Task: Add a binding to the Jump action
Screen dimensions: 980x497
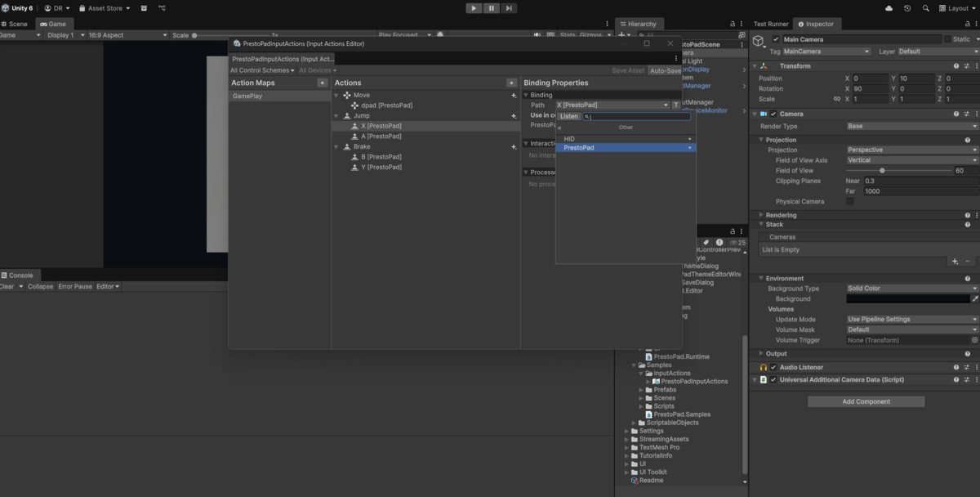Action: coord(513,116)
